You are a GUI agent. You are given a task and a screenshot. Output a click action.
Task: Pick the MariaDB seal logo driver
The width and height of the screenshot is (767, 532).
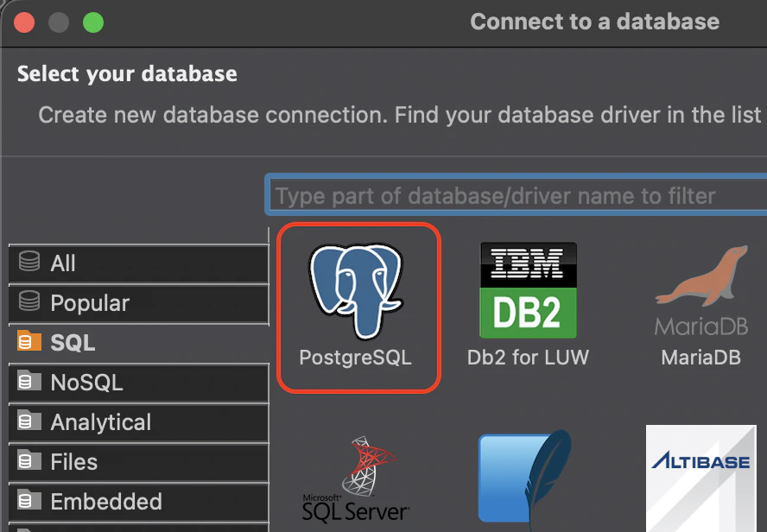click(701, 305)
